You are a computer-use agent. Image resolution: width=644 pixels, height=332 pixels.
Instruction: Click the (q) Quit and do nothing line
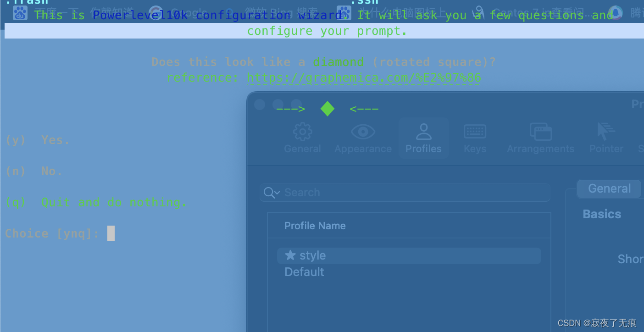(96, 202)
